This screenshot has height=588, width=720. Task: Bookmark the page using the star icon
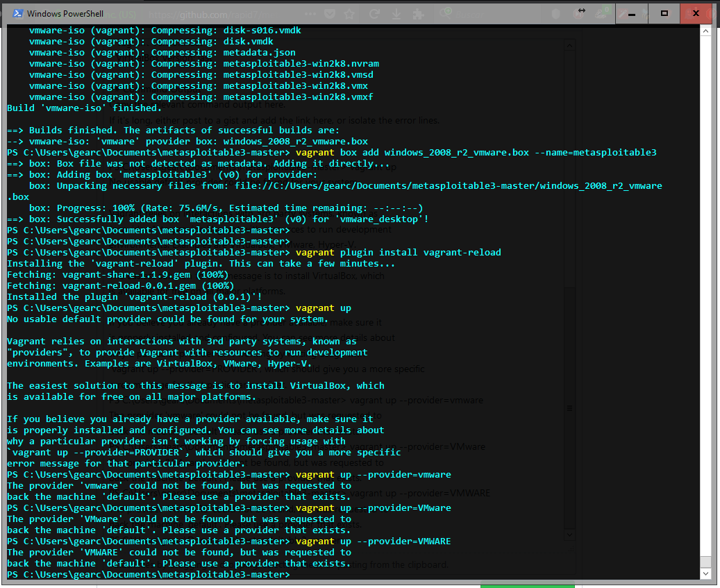point(349,14)
